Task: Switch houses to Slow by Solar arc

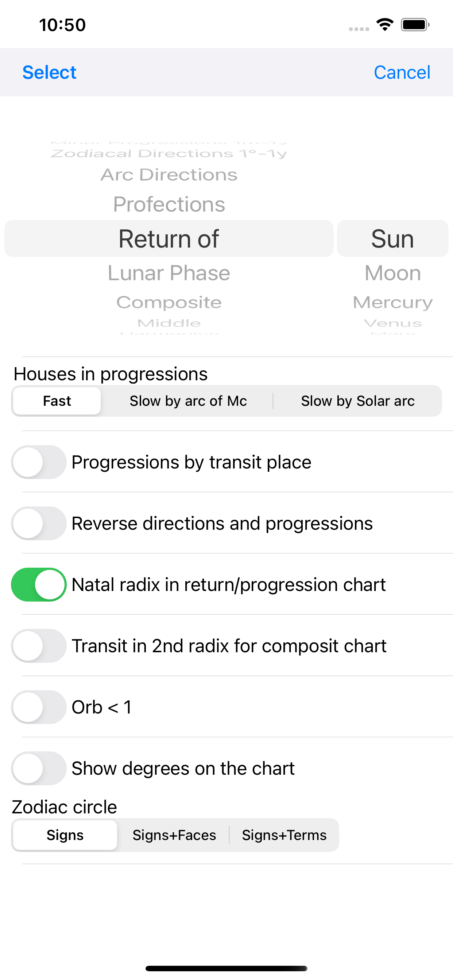Action: (358, 401)
